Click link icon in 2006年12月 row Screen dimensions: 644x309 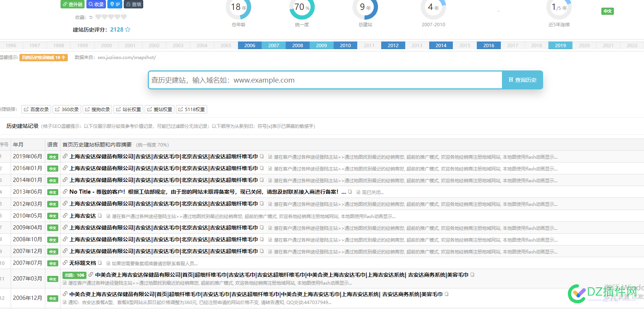pyautogui.click(x=65, y=294)
